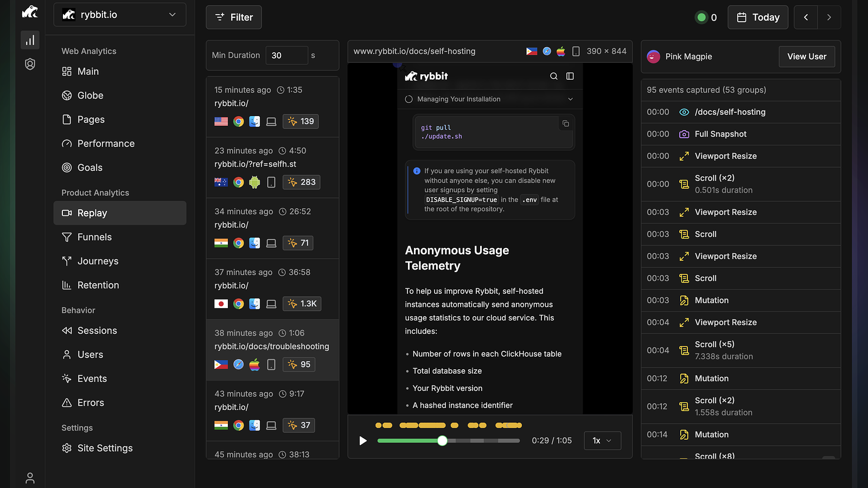
Task: Expand the Managing Your Installation dropdown
Action: coord(489,99)
